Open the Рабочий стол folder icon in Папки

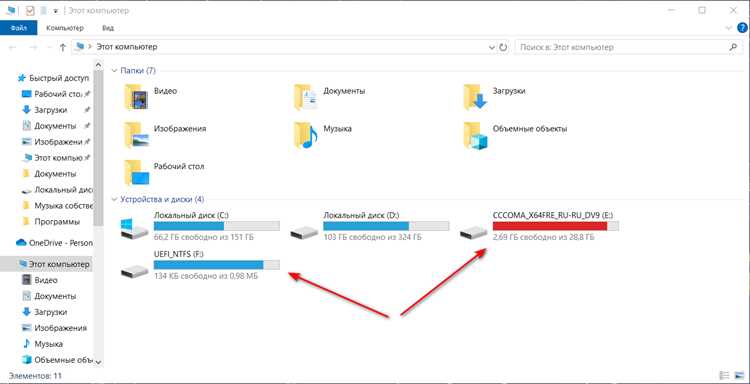click(x=136, y=173)
